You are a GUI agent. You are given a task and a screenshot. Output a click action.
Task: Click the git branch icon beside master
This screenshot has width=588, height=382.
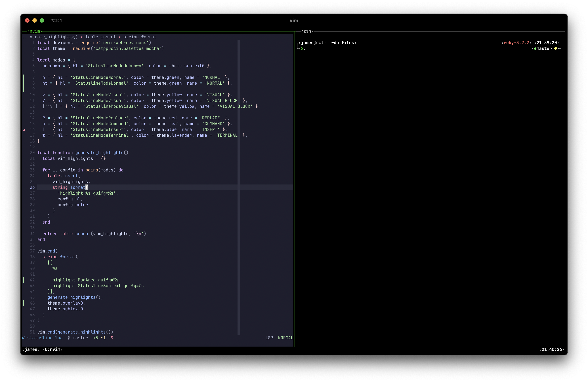point(69,338)
